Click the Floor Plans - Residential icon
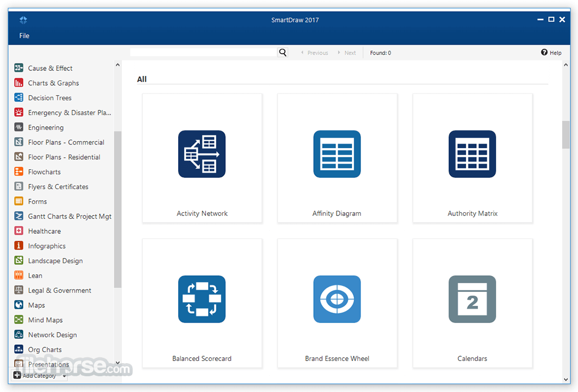Screen dimensions: 578x392 (x=19, y=157)
